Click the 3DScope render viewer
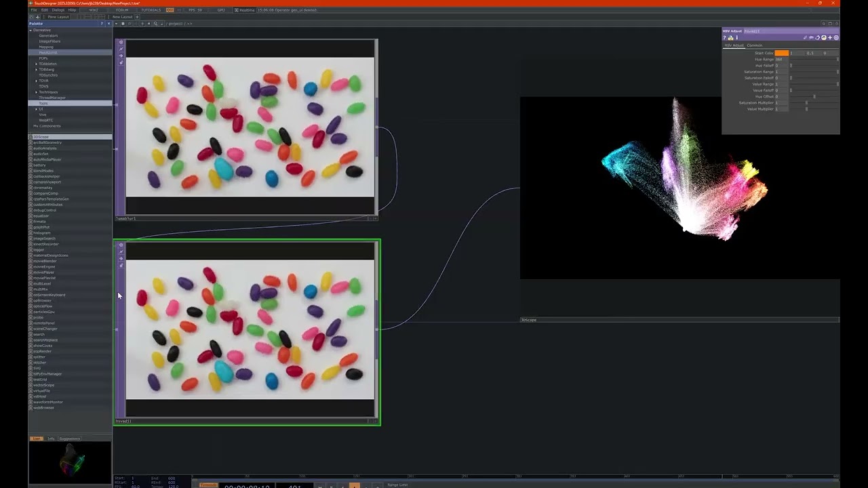Image resolution: width=868 pixels, height=488 pixels. pyautogui.click(x=679, y=188)
